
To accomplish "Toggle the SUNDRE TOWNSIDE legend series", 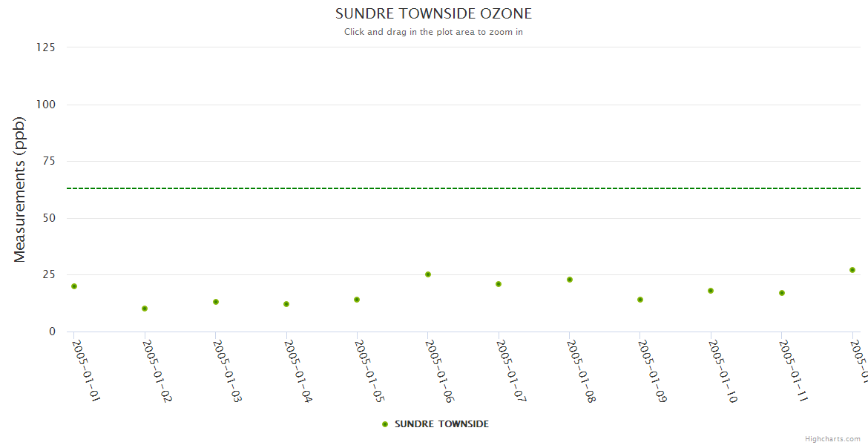I will [x=441, y=424].
